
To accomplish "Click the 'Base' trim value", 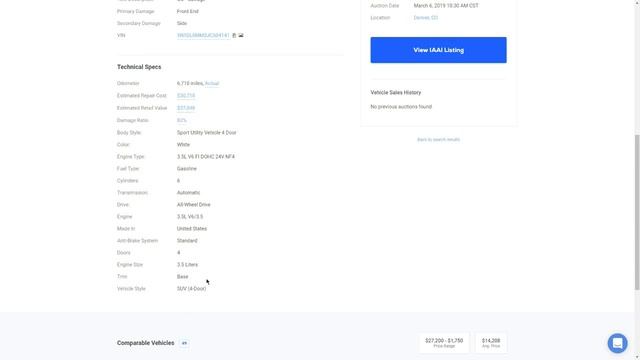I will pyautogui.click(x=182, y=277).
